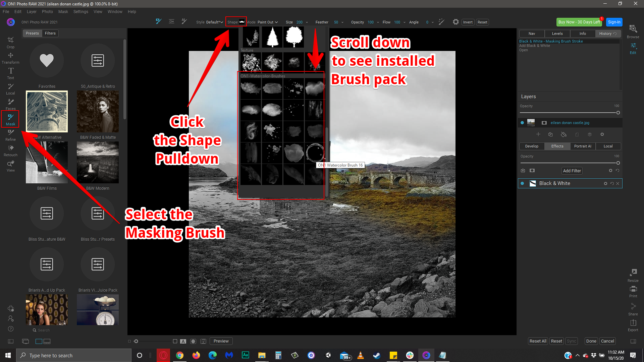644x362 pixels.
Task: Toggle the Effects mask icon beside Add Filter
Action: click(x=532, y=171)
